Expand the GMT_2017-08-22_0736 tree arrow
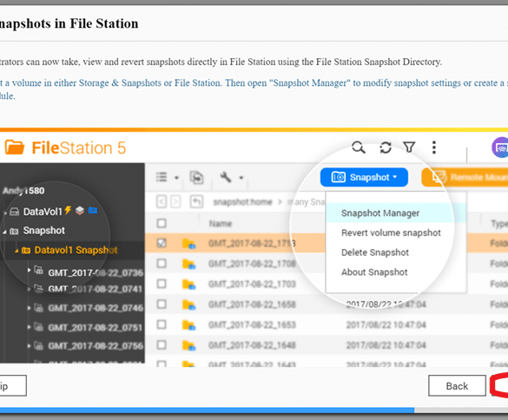The height and width of the screenshot is (420, 508). pyautogui.click(x=29, y=270)
